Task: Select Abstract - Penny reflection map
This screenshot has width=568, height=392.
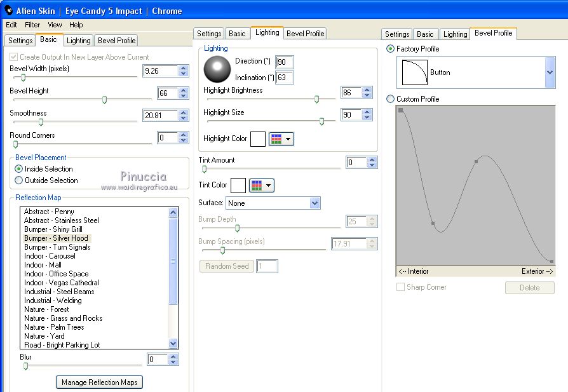Action: 49,212
